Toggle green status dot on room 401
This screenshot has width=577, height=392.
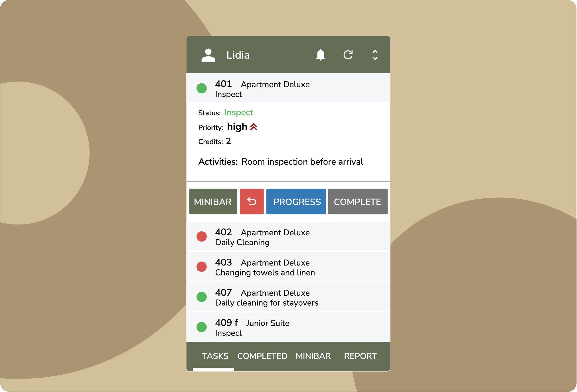coord(202,90)
